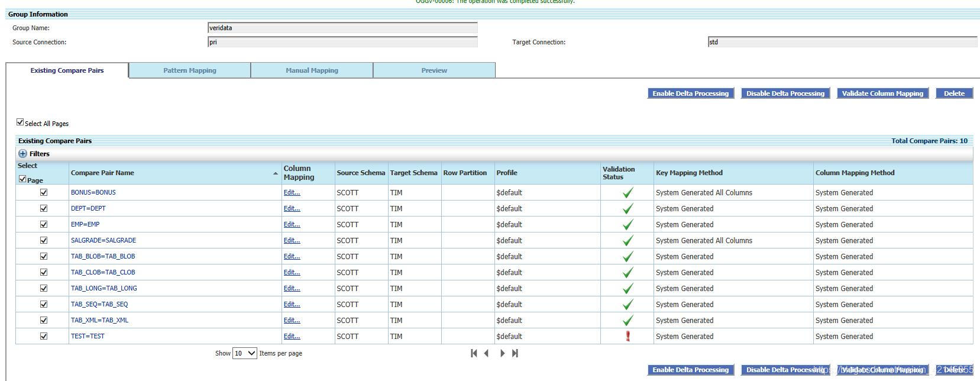
Task: Open Edit column mapping for DEPT=DEPT
Action: (292, 208)
